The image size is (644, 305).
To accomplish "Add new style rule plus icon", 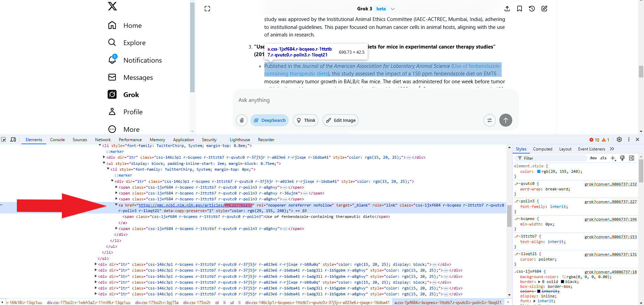I will point(613,158).
